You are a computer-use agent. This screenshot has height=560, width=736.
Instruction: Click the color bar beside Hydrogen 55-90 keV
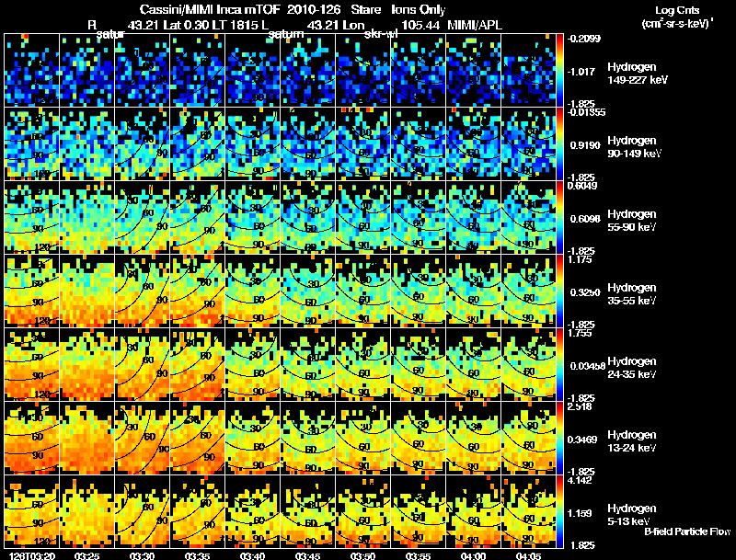(x=559, y=218)
